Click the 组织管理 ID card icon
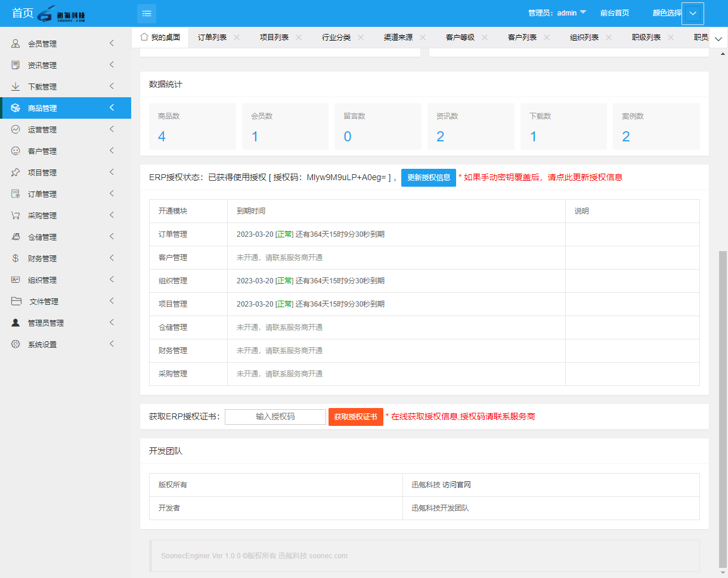The width and height of the screenshot is (728, 578). (x=16, y=280)
